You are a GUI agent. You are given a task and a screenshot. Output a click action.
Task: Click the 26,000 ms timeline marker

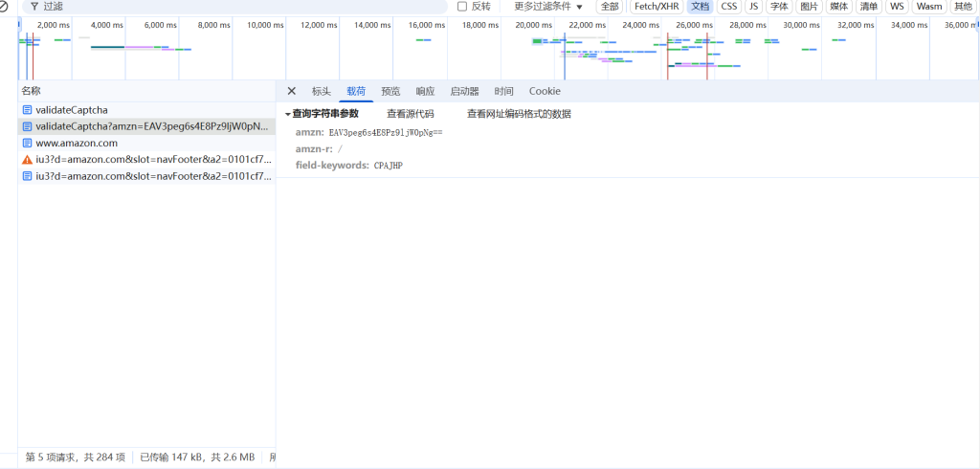(694, 25)
